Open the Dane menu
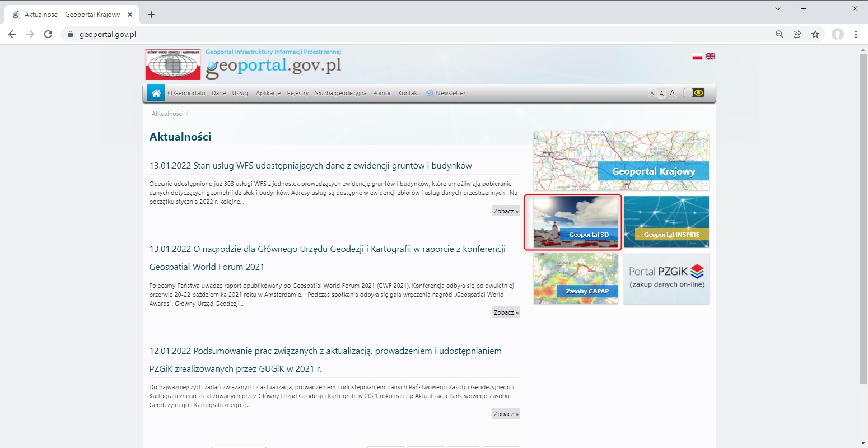Viewport: 868px width, 448px height. click(219, 93)
